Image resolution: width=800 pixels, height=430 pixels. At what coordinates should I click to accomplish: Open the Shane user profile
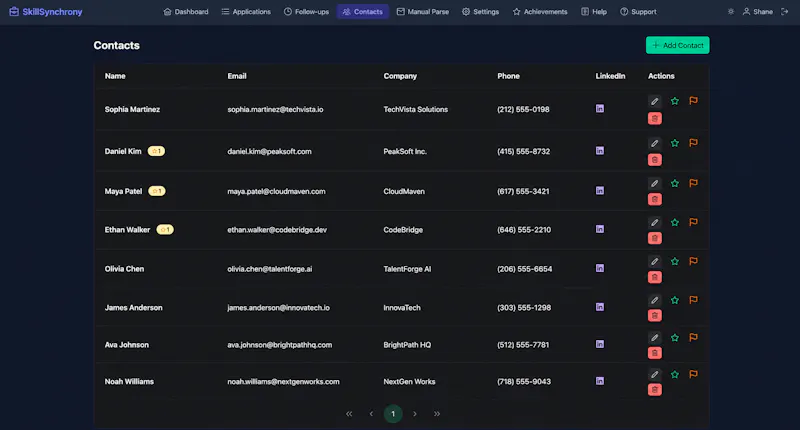[758, 11]
